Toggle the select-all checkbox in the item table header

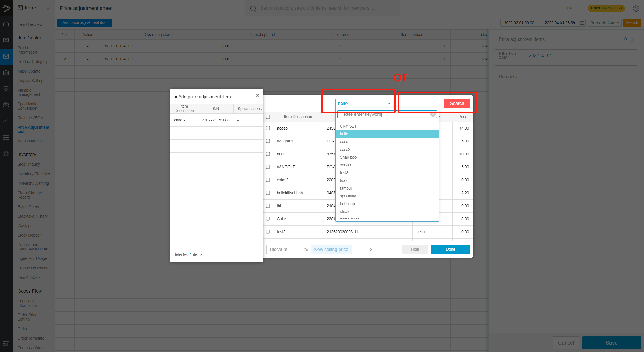click(x=268, y=117)
